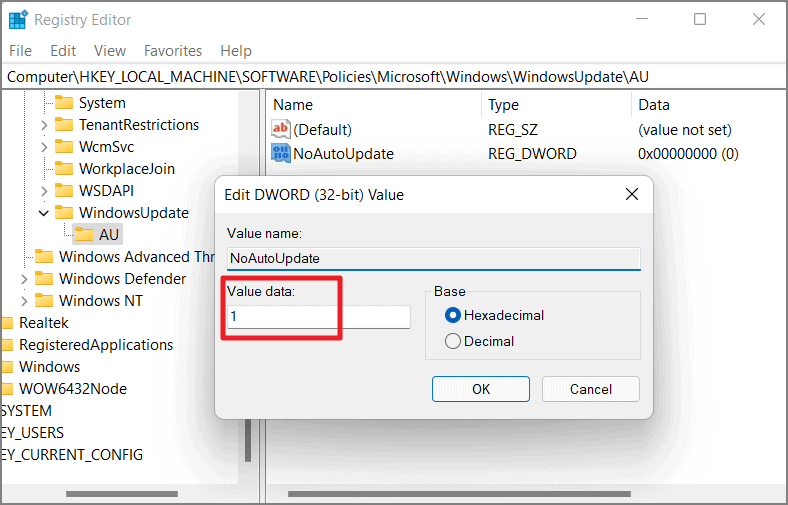Select the AU subkey label
Image resolution: width=788 pixels, height=505 pixels.
(109, 235)
